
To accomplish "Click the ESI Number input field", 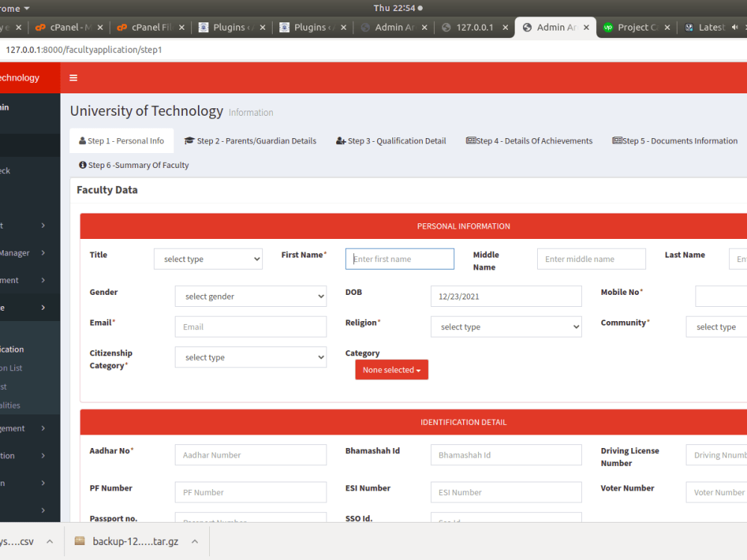I will pyautogui.click(x=506, y=492).
